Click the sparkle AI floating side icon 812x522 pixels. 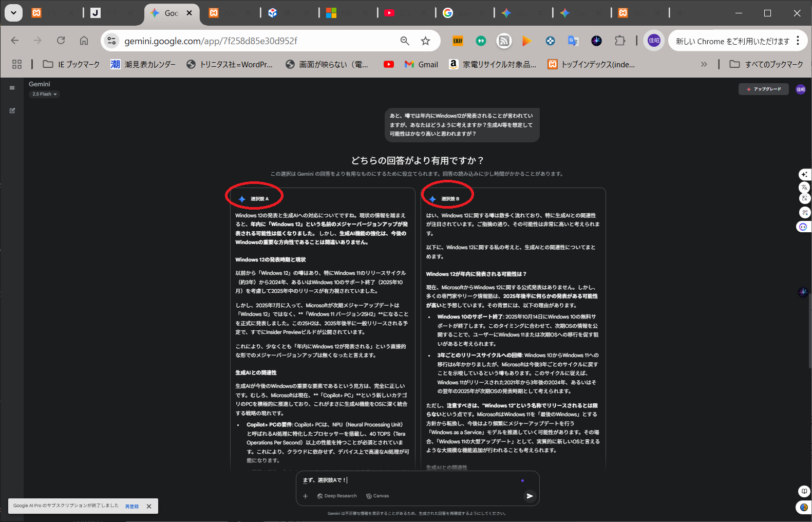pos(804,175)
